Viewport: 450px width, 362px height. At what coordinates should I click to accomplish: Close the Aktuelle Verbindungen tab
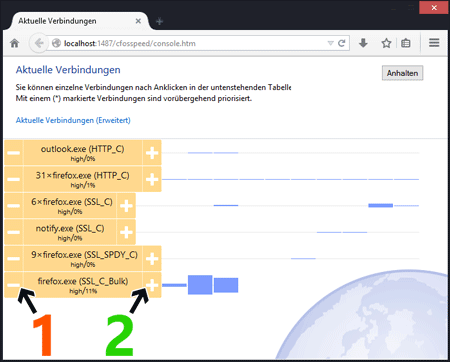pyautogui.click(x=138, y=21)
